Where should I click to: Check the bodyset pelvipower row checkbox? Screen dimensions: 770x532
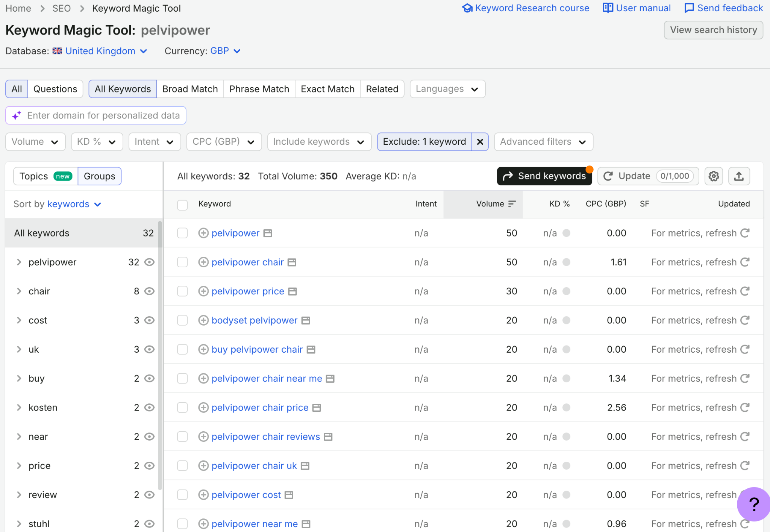[x=182, y=320]
